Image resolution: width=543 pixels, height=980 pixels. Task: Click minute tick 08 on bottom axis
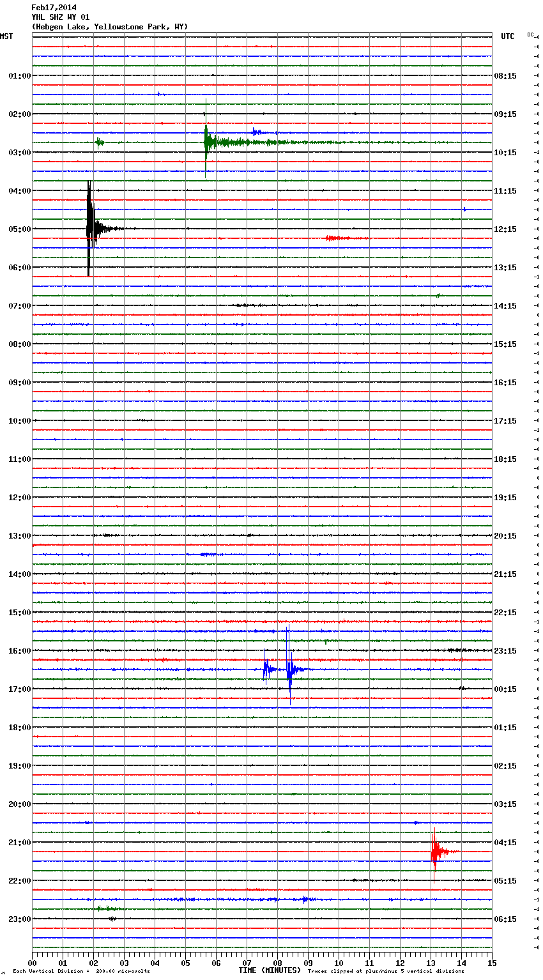coord(277,963)
